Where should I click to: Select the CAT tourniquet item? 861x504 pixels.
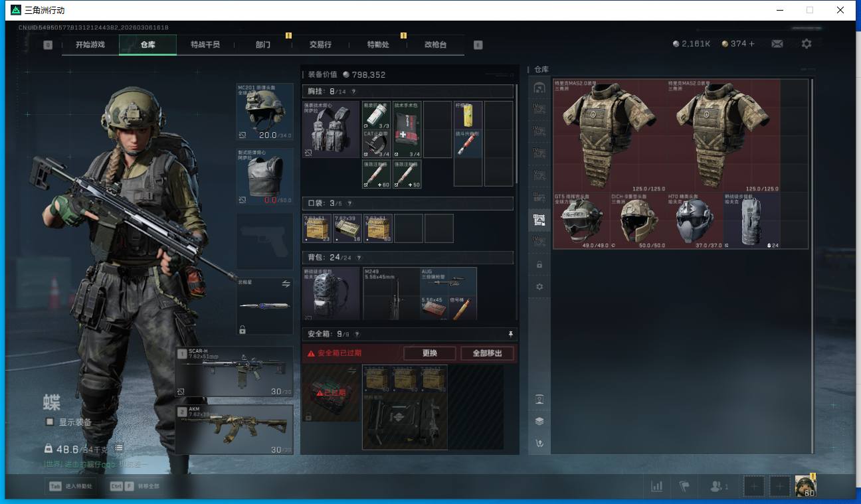[376, 143]
